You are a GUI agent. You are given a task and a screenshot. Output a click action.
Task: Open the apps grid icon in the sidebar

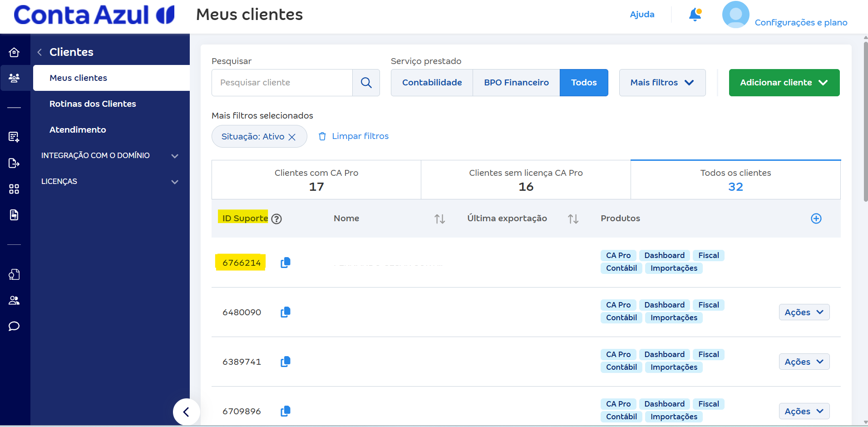(14, 189)
